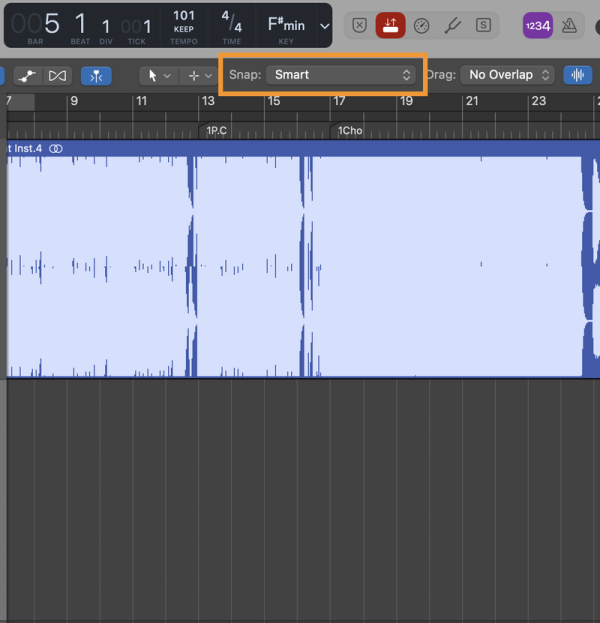Click the Flex bowtie toolbar icon
This screenshot has width=600, height=623.
(57, 75)
